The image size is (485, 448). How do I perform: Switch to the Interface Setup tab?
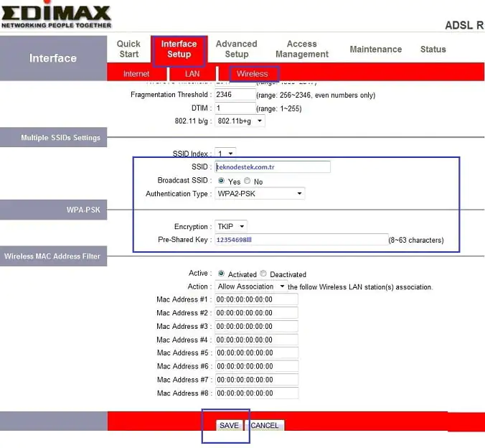[x=179, y=49]
